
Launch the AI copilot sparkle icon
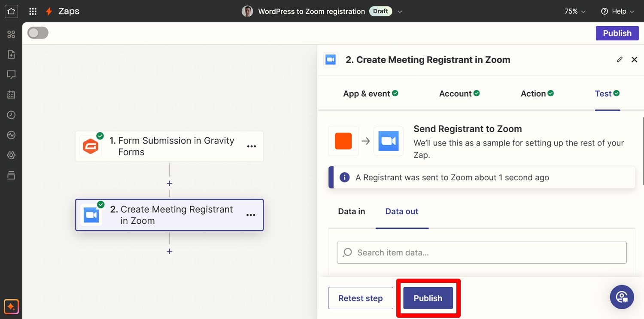(11, 307)
